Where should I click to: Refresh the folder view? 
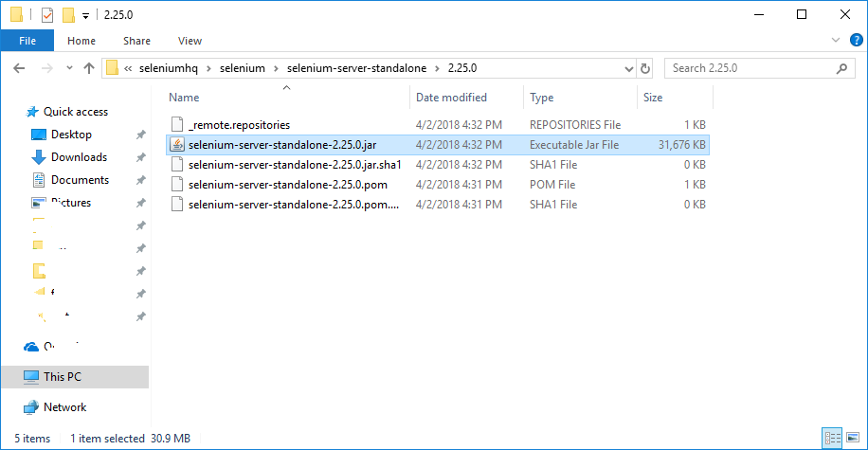645,68
